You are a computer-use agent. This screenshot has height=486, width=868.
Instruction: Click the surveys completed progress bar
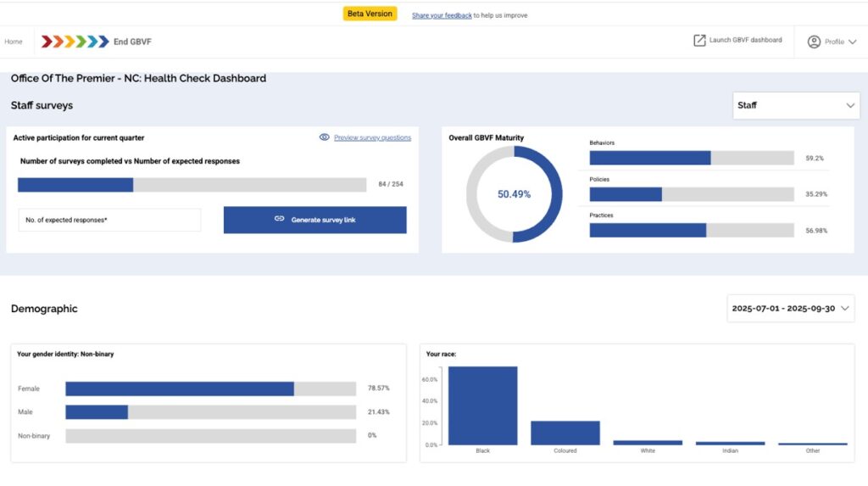(192, 185)
